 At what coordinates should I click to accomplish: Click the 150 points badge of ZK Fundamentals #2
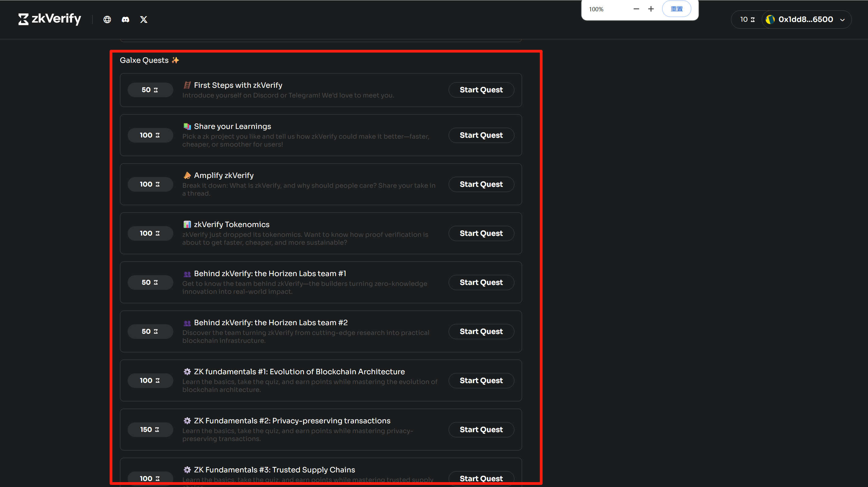click(150, 430)
